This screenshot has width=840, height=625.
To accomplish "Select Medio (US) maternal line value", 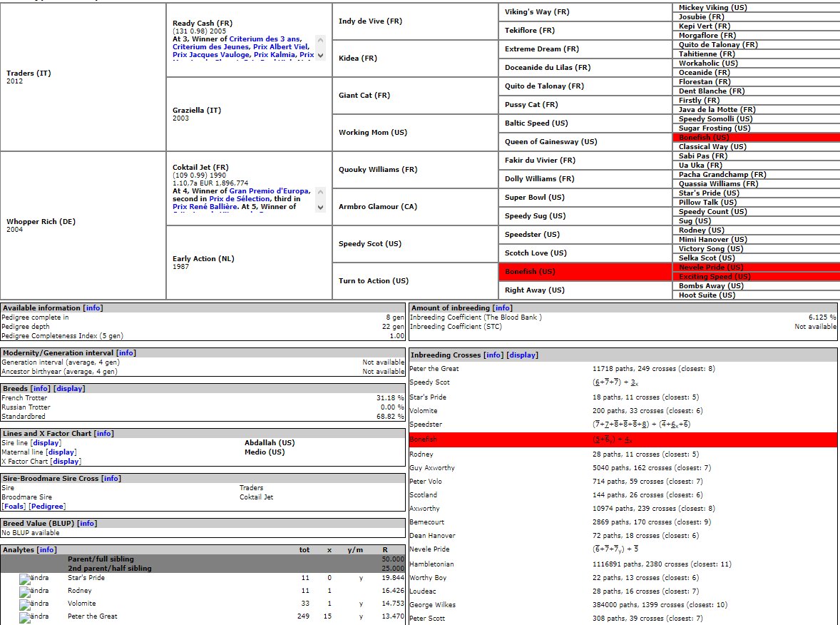I will 265,452.
